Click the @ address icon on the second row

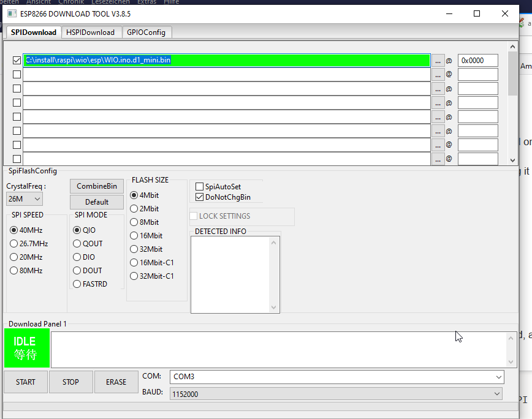pyautogui.click(x=449, y=74)
